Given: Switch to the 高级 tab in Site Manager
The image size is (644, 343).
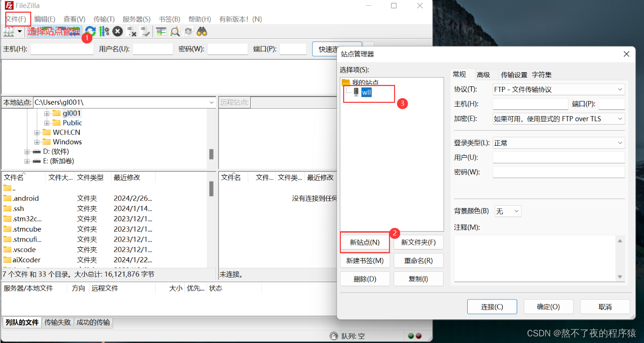Looking at the screenshot, I should pyautogui.click(x=484, y=75).
